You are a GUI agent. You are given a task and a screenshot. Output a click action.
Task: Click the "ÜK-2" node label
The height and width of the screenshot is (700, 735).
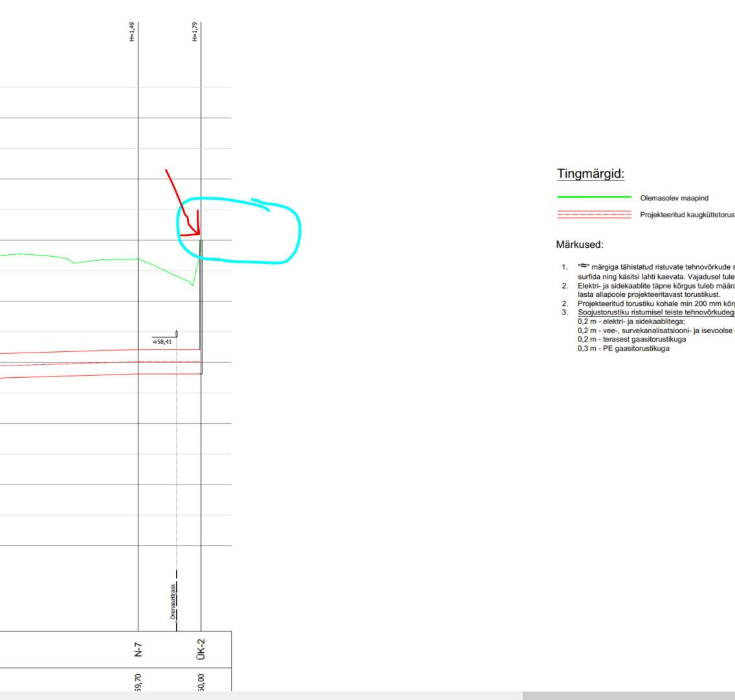point(201,650)
